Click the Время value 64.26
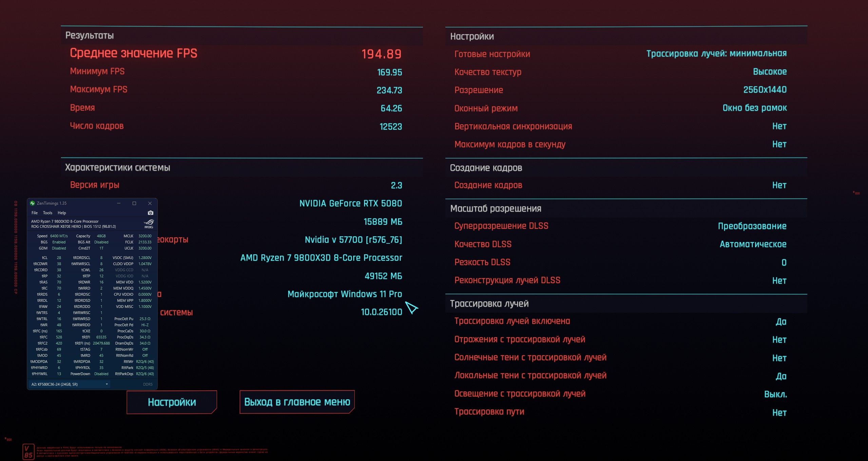868x461 pixels. coord(391,108)
